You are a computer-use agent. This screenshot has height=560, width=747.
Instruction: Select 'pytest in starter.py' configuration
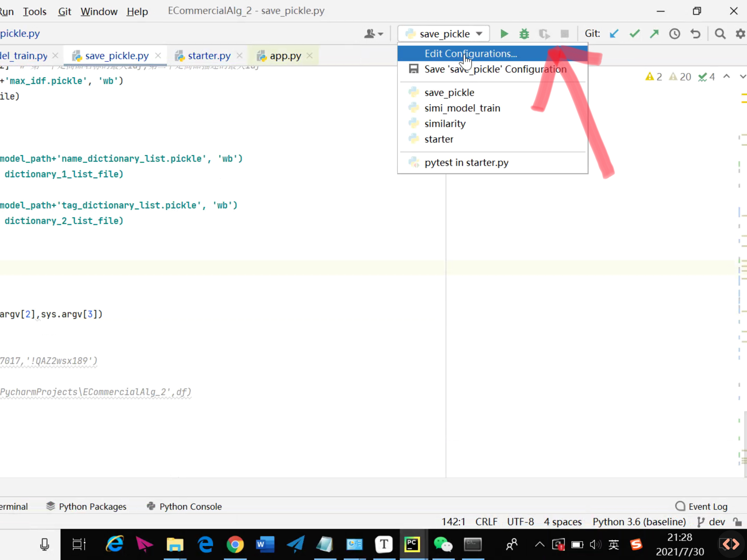(x=467, y=162)
